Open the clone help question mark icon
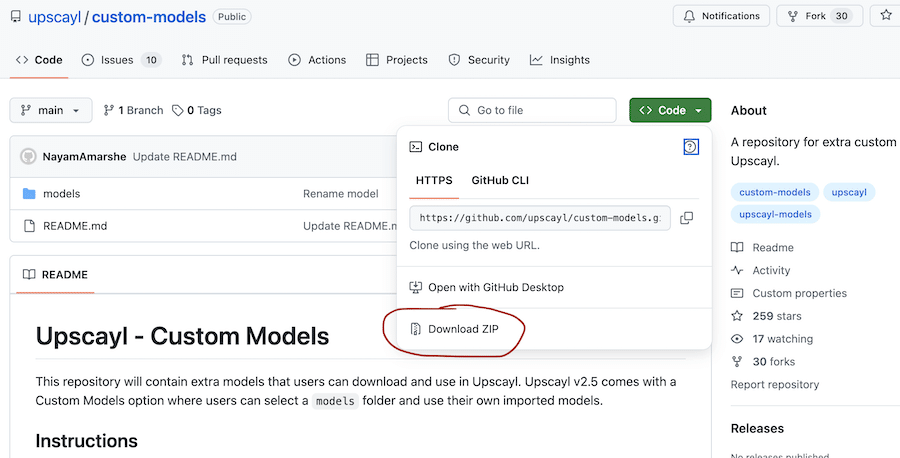This screenshot has height=458, width=900. [691, 147]
